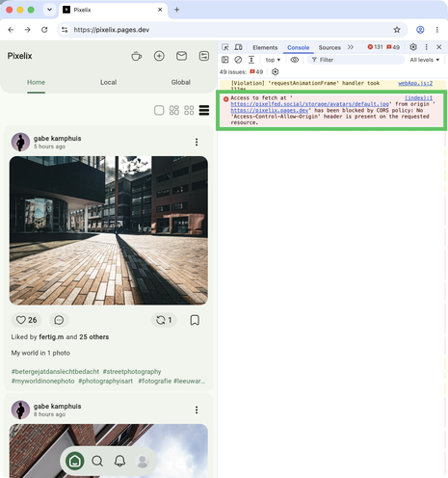Open the (index):1 source link
Viewport: 448px width, 478px height.
click(418, 97)
